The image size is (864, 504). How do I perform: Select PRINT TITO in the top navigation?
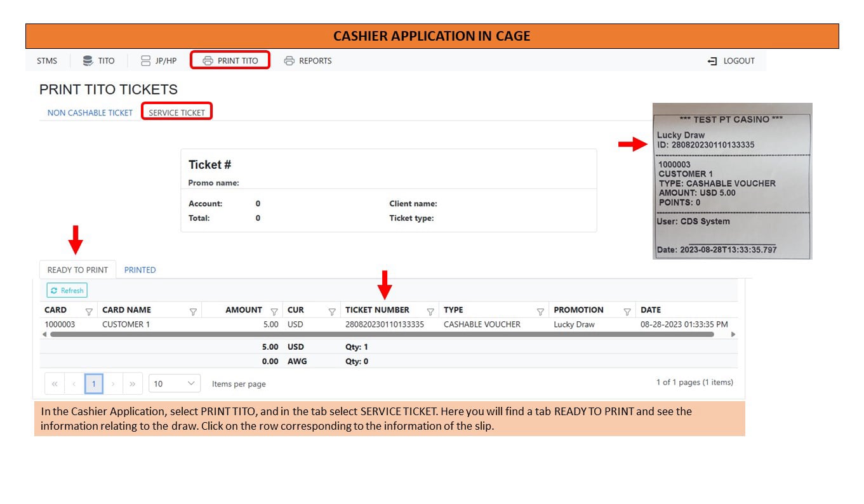coord(230,61)
